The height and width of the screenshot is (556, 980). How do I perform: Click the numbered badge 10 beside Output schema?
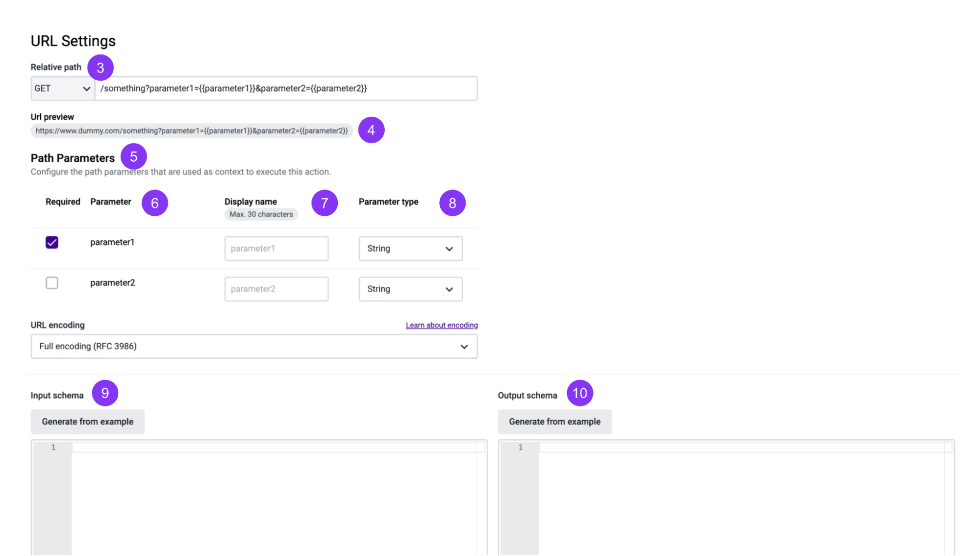579,393
